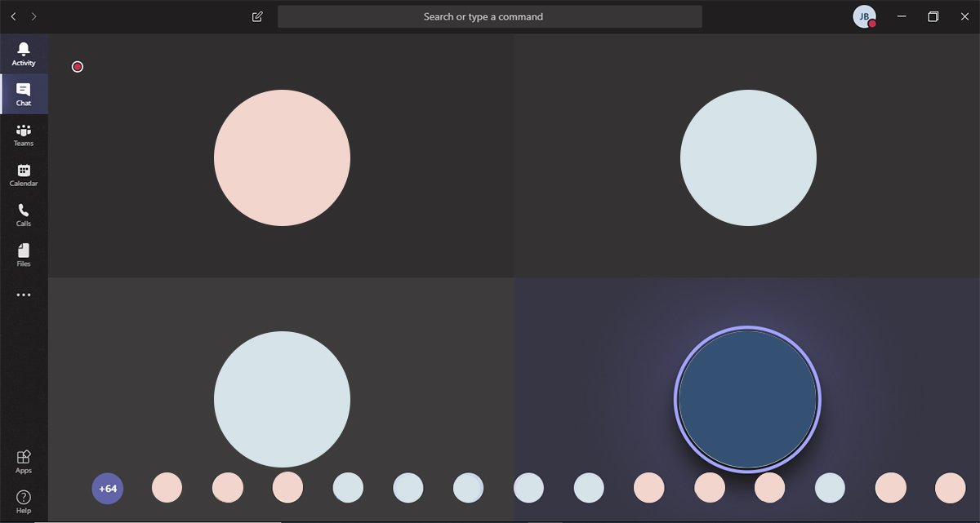Screen dimensions: 980x523
Task: Go to the Calls section
Action: (x=24, y=215)
